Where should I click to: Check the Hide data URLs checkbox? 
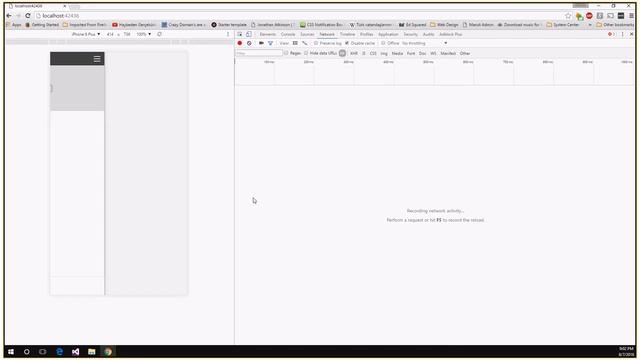click(x=306, y=53)
